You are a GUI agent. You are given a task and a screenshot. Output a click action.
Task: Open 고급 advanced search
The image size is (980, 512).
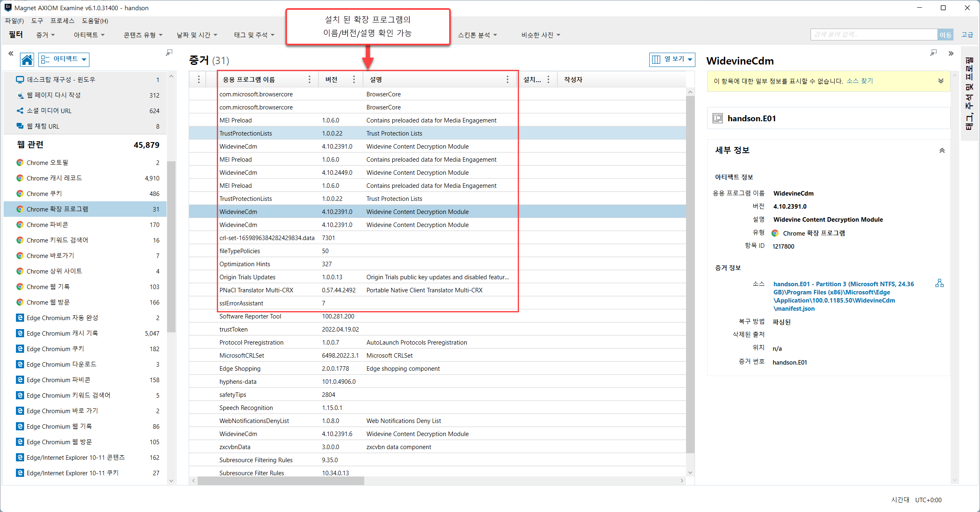tap(967, 35)
